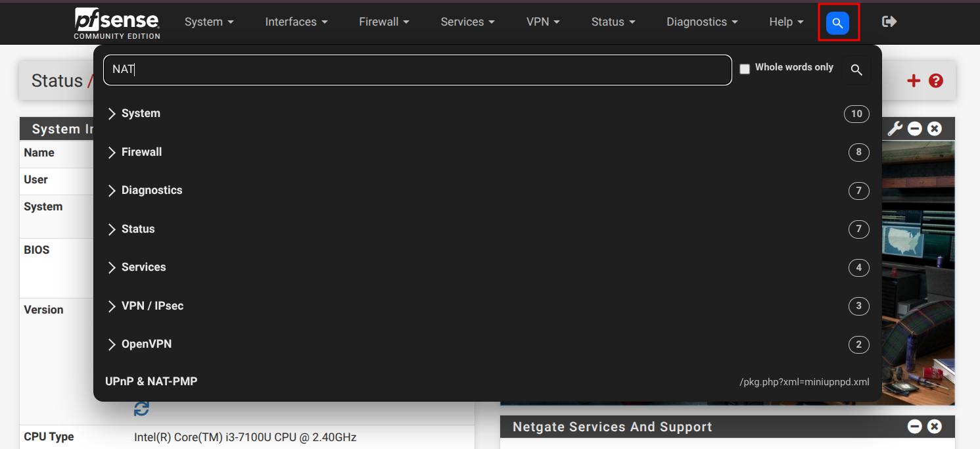Click inside the search text field
980x449 pixels.
(x=417, y=69)
